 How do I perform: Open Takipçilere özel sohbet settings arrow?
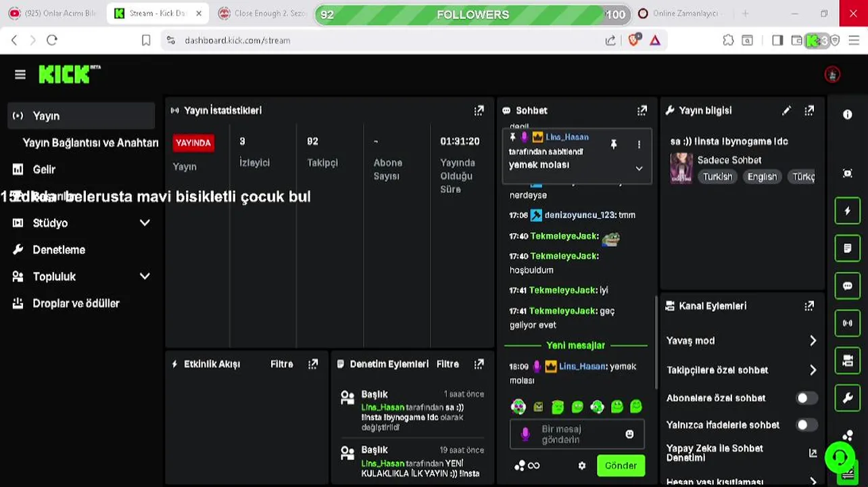(x=813, y=370)
